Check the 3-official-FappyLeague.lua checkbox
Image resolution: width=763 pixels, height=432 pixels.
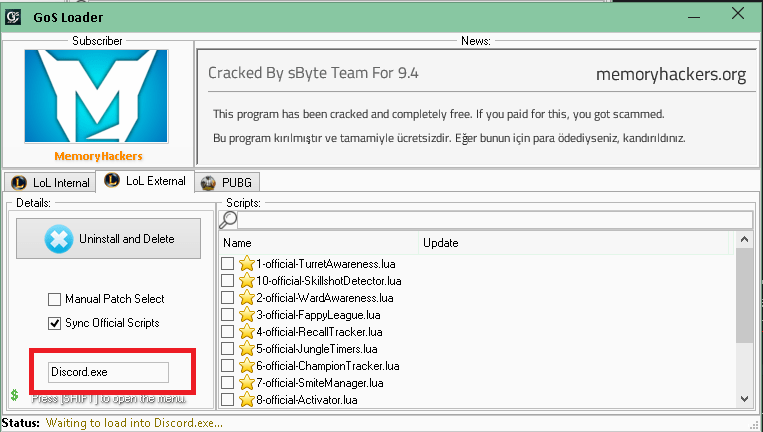[227, 315]
